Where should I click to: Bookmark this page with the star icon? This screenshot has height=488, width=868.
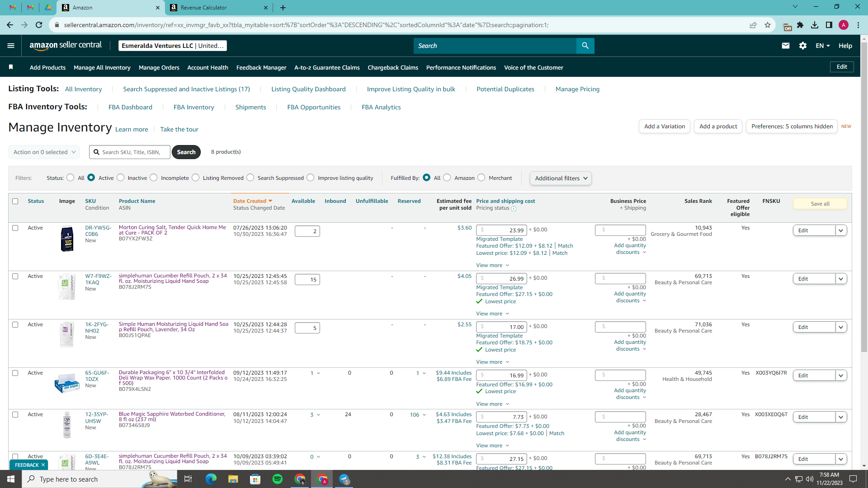(x=768, y=25)
